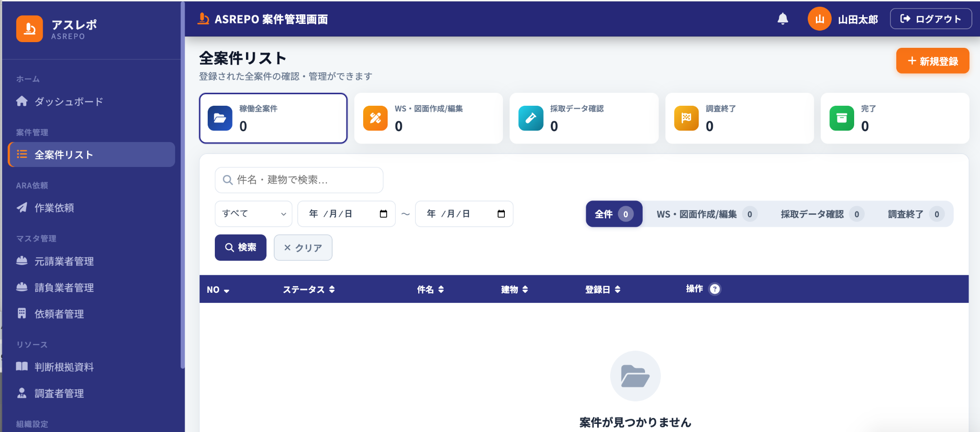This screenshot has width=980, height=432.
Task: Sort the table by NO column
Action: (x=218, y=289)
